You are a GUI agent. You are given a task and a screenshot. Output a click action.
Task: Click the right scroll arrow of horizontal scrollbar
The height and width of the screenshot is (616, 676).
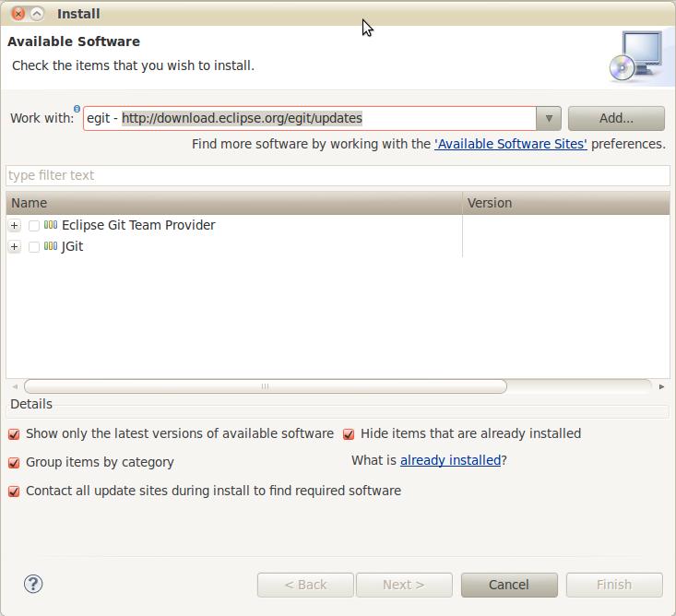661,386
